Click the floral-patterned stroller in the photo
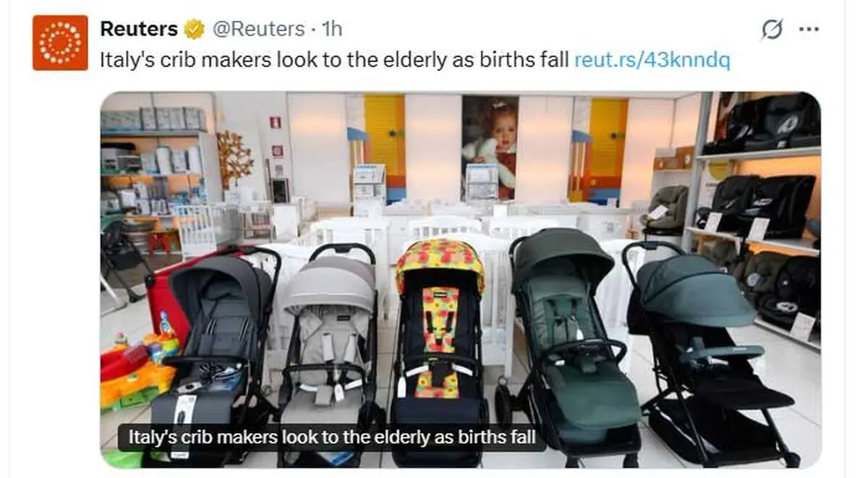 coord(440,347)
